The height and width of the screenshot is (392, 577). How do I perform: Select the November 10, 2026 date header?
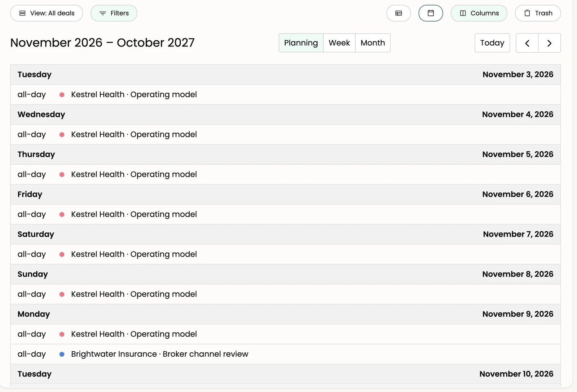coord(516,374)
